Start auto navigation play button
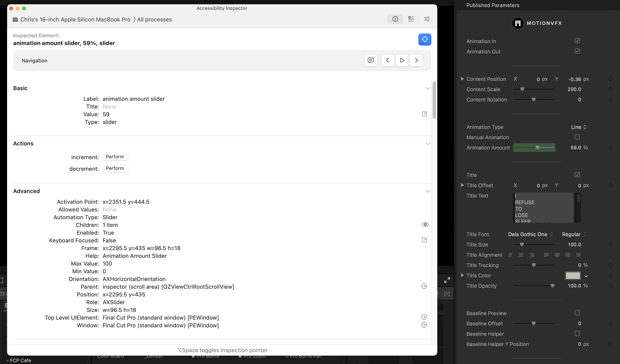The width and height of the screenshot is (620, 364). (x=402, y=60)
